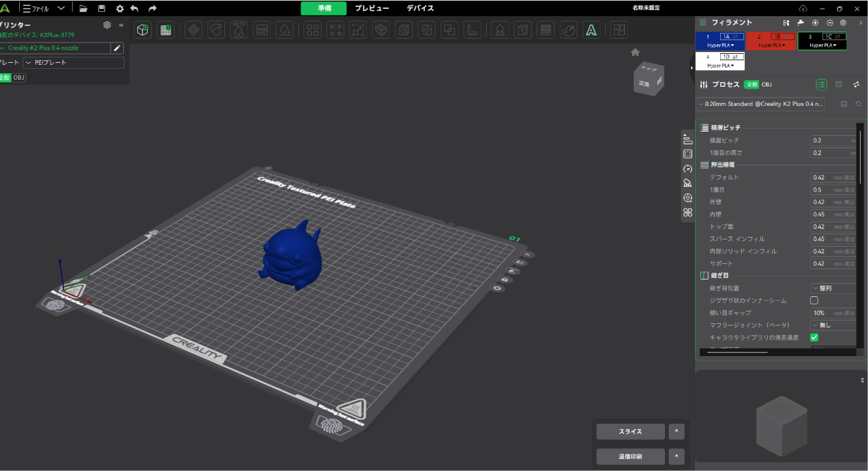Reset view with the home icon
The width and height of the screenshot is (868, 471).
[635, 52]
